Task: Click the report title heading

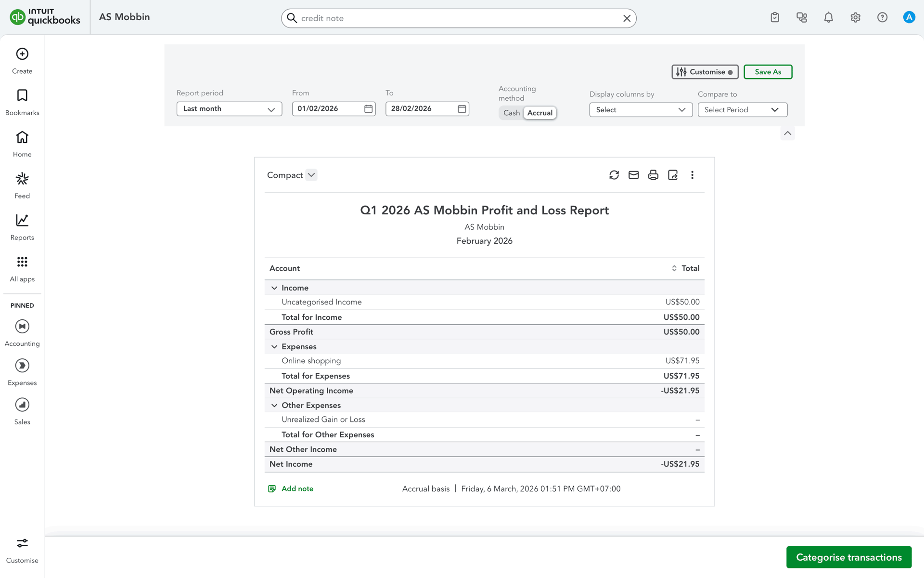Action: coord(484,210)
